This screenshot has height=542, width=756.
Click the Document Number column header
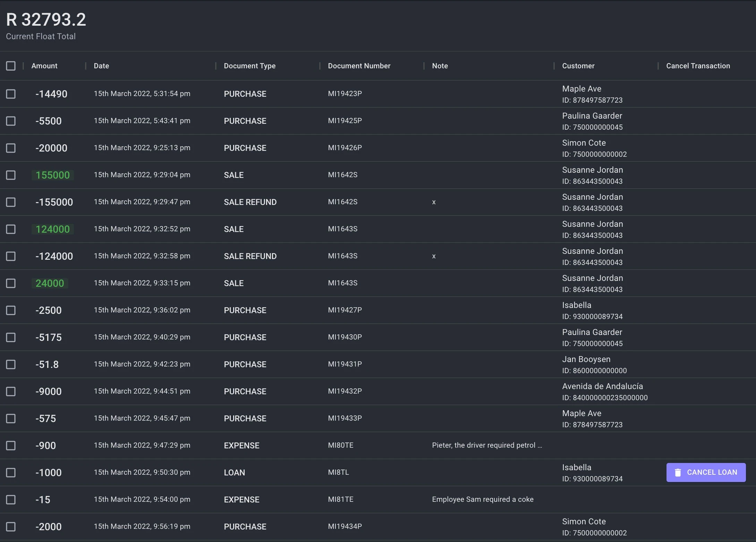click(x=359, y=66)
